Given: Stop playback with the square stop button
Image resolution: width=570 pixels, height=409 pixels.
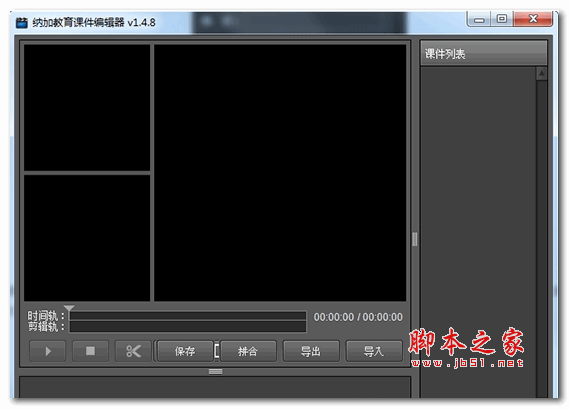Looking at the screenshot, I should [x=90, y=351].
